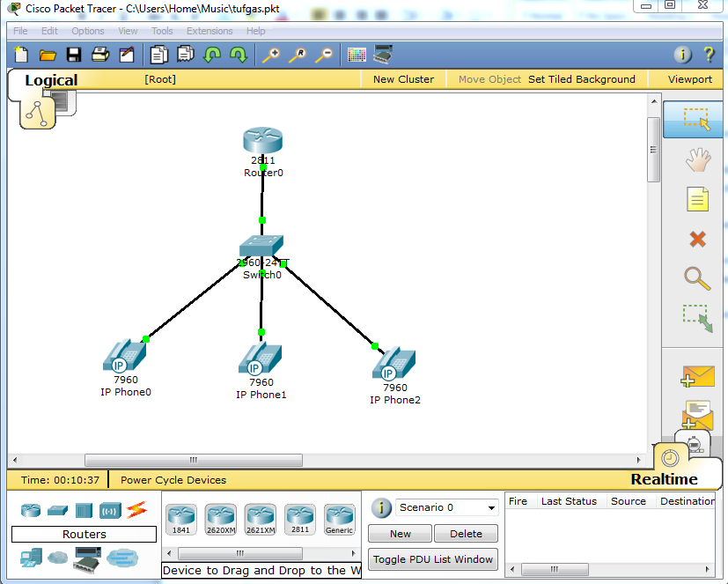Screen dimensions: 728x584
Task: Click the IP Phone2 device
Action: point(393,363)
